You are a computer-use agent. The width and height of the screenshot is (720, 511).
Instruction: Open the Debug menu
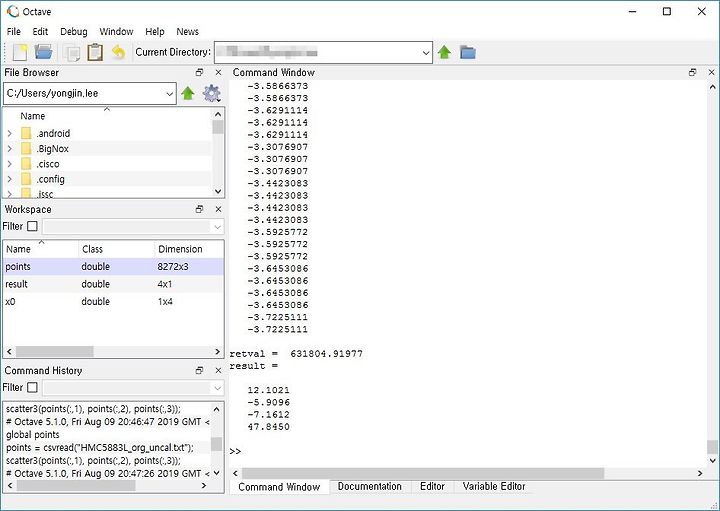coord(73,32)
